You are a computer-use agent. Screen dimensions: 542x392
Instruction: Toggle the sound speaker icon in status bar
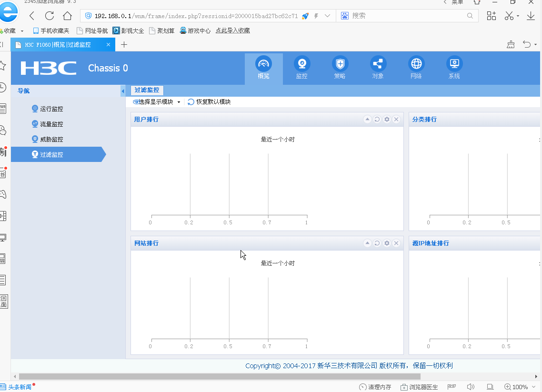point(471,387)
